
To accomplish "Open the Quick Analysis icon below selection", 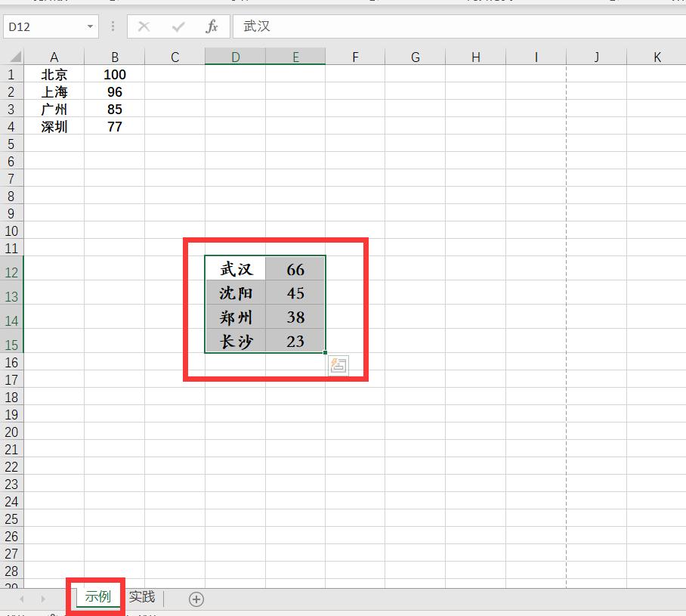I will click(x=338, y=365).
